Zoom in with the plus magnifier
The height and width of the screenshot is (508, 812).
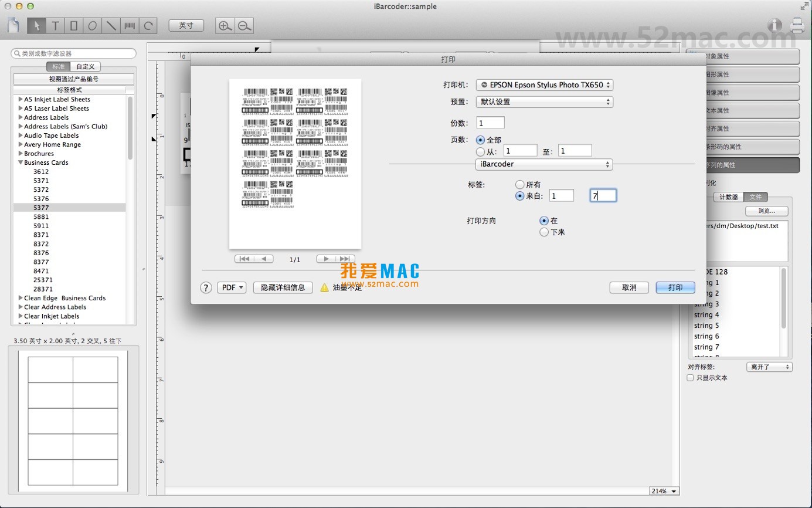(x=225, y=25)
